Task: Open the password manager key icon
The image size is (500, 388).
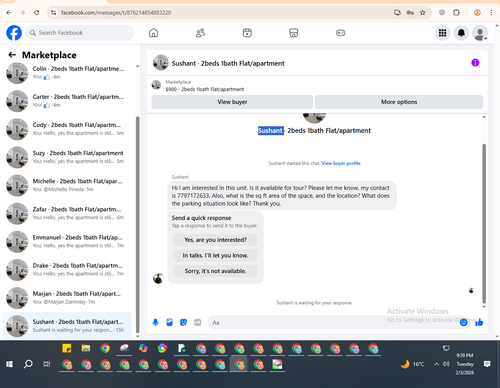Action: coord(410,13)
